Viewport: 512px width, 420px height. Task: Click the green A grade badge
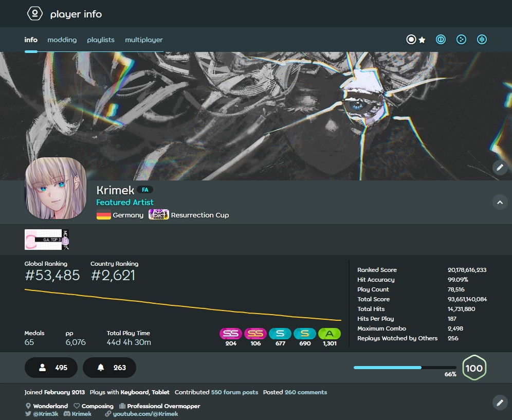click(x=330, y=334)
